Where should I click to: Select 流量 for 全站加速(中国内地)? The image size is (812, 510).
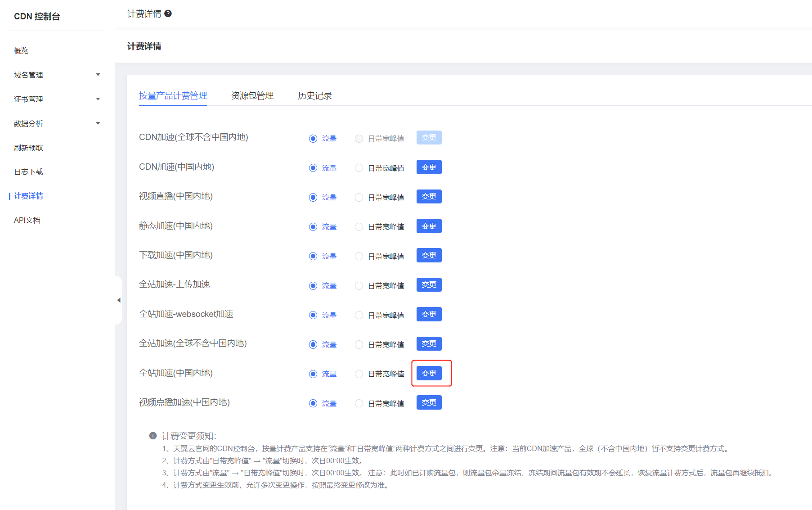coord(323,374)
